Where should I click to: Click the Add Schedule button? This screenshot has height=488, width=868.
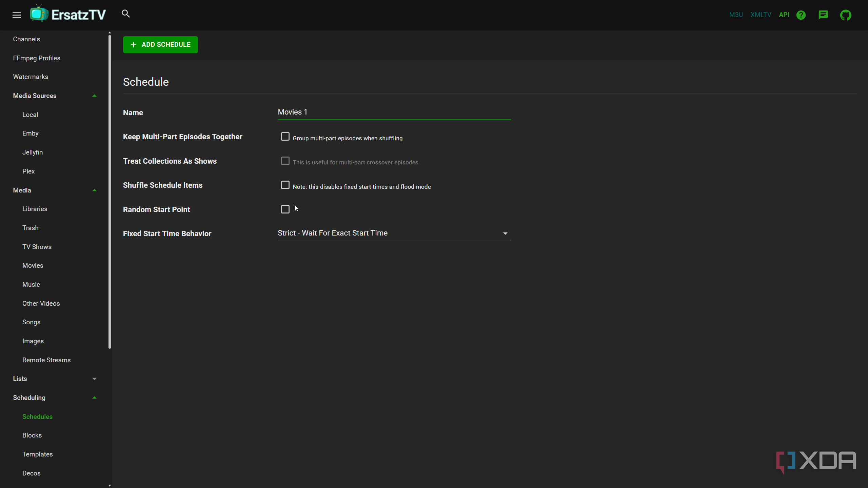160,44
